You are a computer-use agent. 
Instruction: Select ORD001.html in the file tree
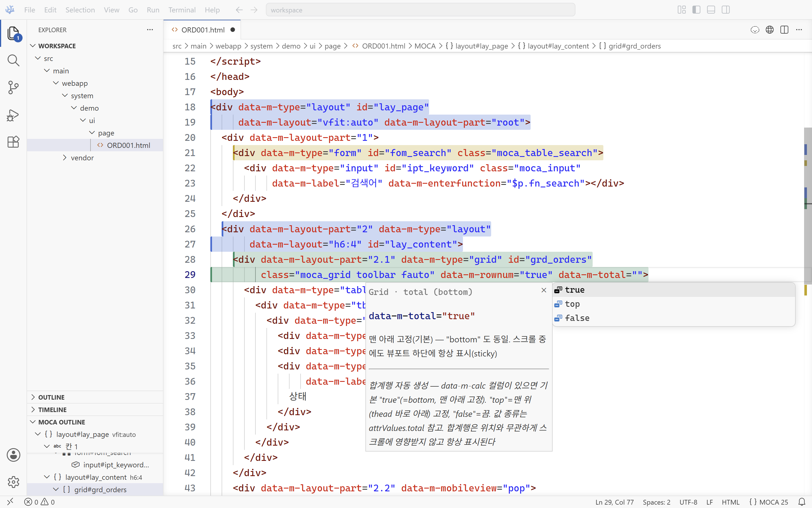(95, 145)
